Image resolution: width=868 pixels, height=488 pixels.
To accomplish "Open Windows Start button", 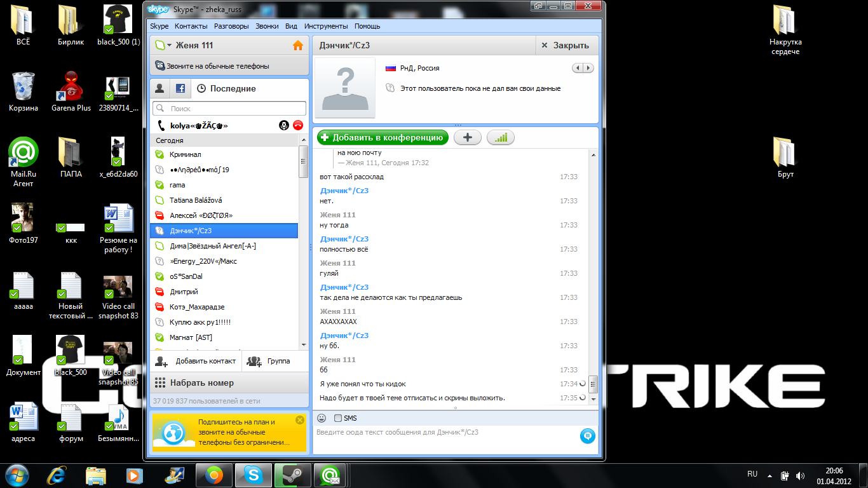I will (18, 475).
